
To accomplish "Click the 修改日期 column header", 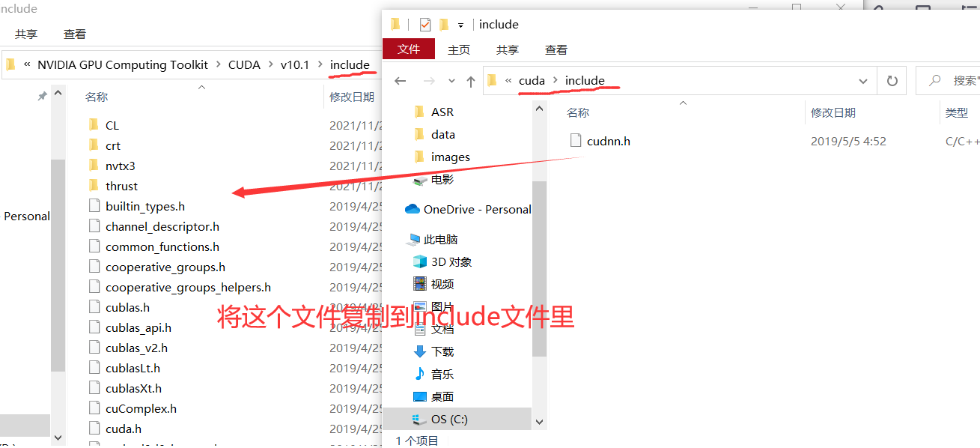I will 833,112.
